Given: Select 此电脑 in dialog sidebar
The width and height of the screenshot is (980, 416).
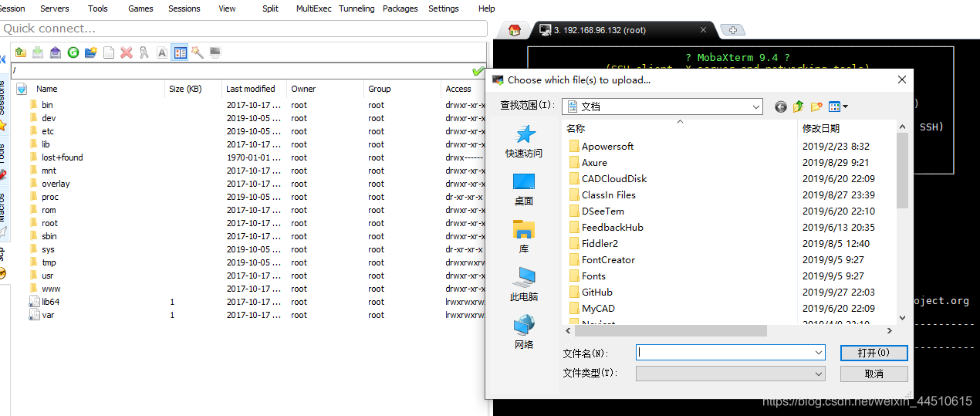Looking at the screenshot, I should (x=524, y=284).
